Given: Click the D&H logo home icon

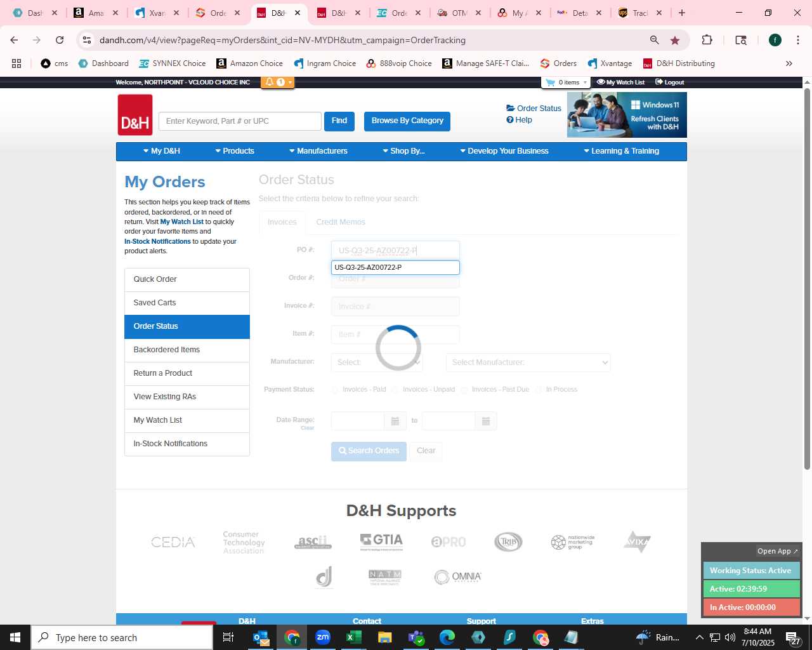Looking at the screenshot, I should [x=135, y=115].
